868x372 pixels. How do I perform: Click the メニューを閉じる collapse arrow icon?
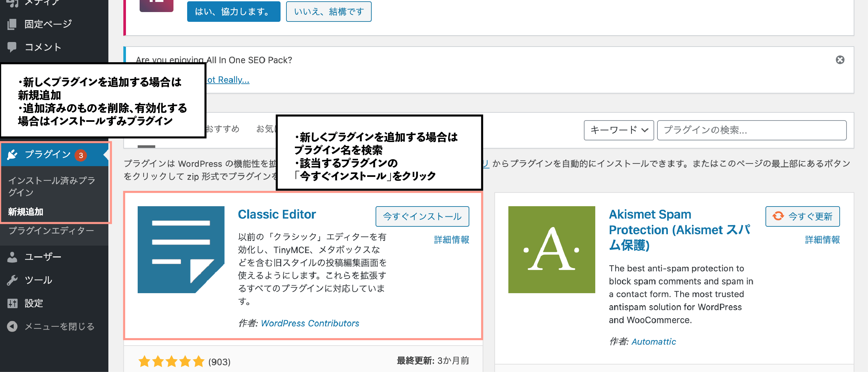point(12,326)
